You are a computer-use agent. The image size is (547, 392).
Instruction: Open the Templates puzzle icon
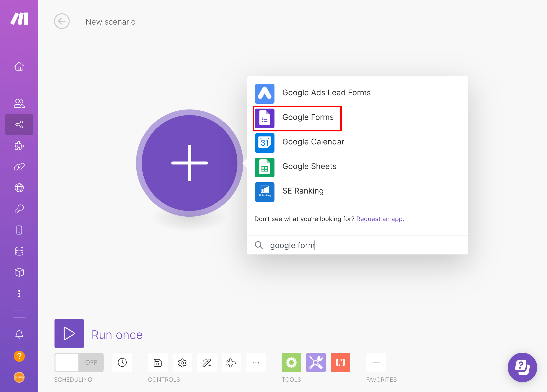click(x=19, y=146)
